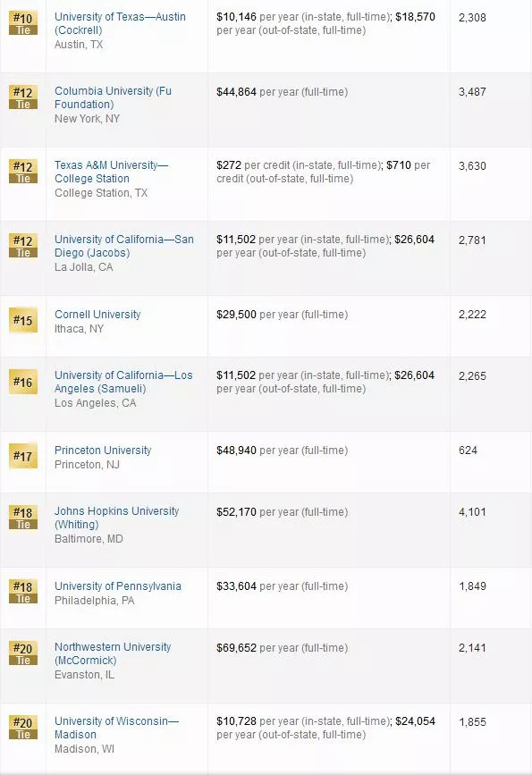This screenshot has width=532, height=775.
Task: Click the #15 rank badge for Cornell
Action: (23, 320)
